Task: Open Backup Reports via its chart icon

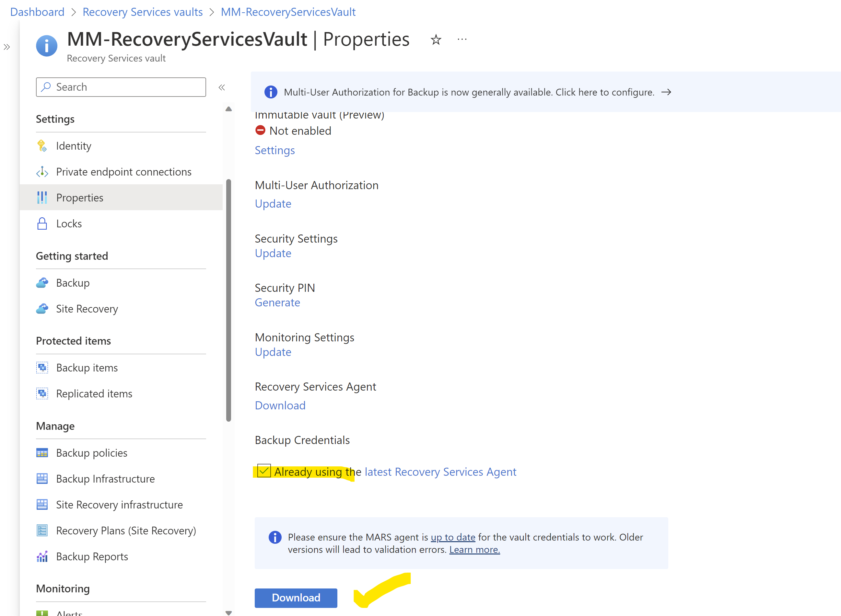Action: [x=42, y=556]
